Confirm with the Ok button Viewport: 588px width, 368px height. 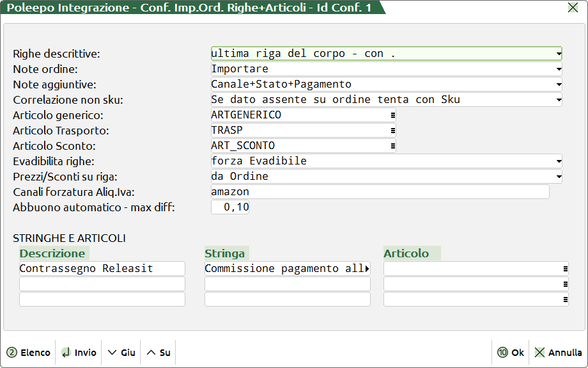(511, 353)
